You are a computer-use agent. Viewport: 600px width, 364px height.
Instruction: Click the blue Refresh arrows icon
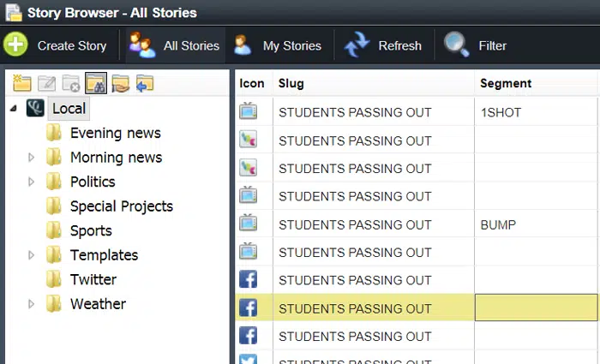[357, 45]
